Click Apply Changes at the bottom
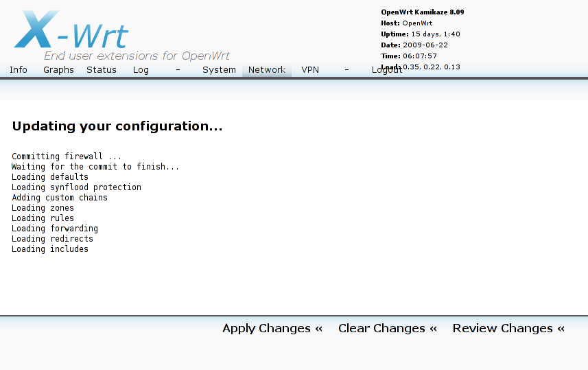This screenshot has width=588, height=370. (272, 328)
